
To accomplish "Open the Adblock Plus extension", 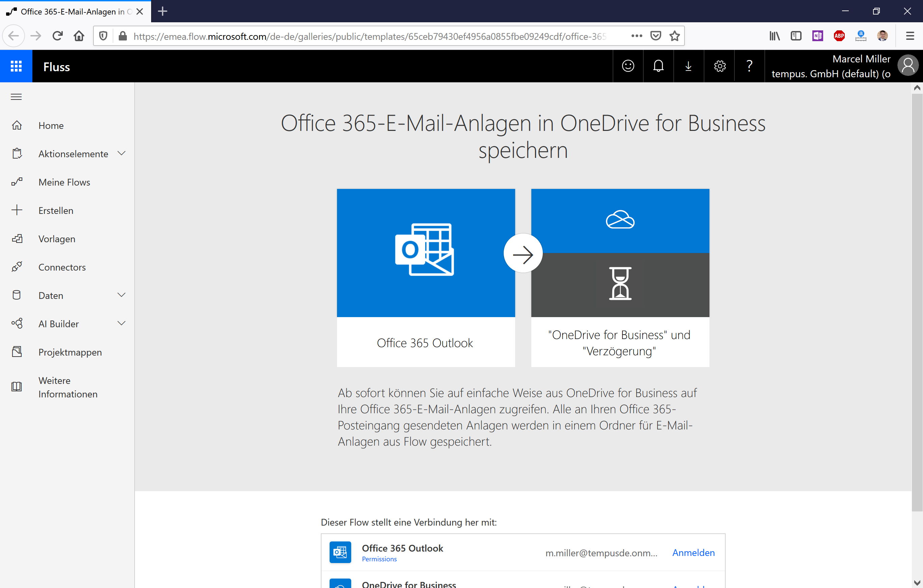I will (839, 36).
